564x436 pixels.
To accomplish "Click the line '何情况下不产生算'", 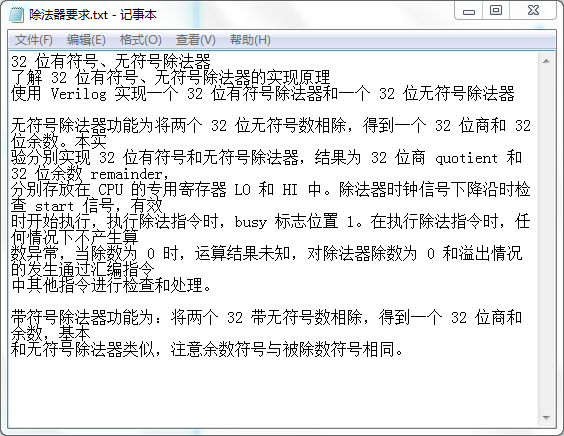I will (74, 237).
